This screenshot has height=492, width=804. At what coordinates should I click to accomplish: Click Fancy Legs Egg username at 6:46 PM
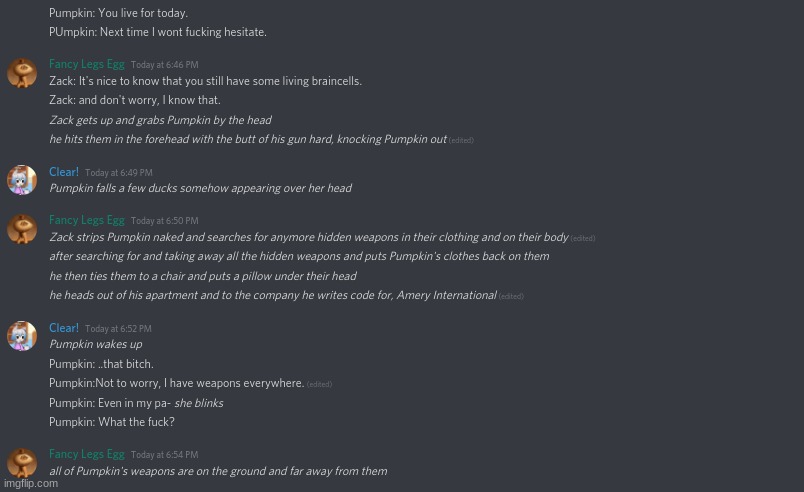click(x=87, y=65)
